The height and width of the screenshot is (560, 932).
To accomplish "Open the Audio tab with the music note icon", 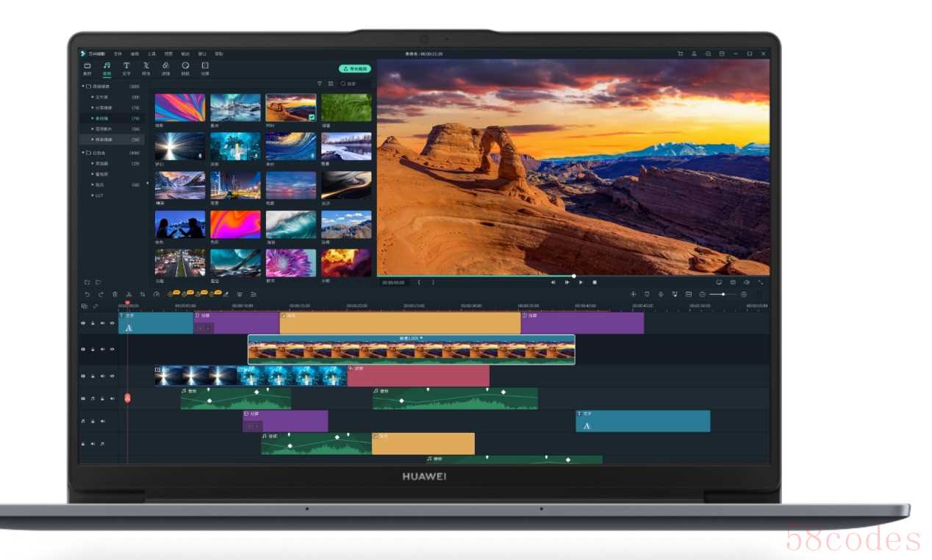I will (107, 66).
